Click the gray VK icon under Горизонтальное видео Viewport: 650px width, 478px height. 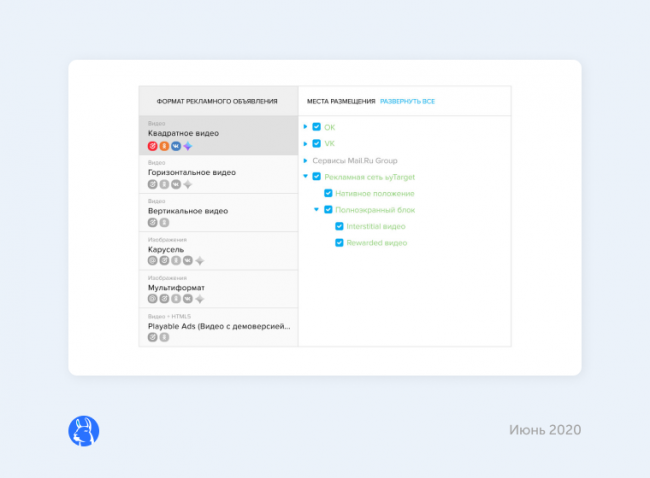click(175, 184)
